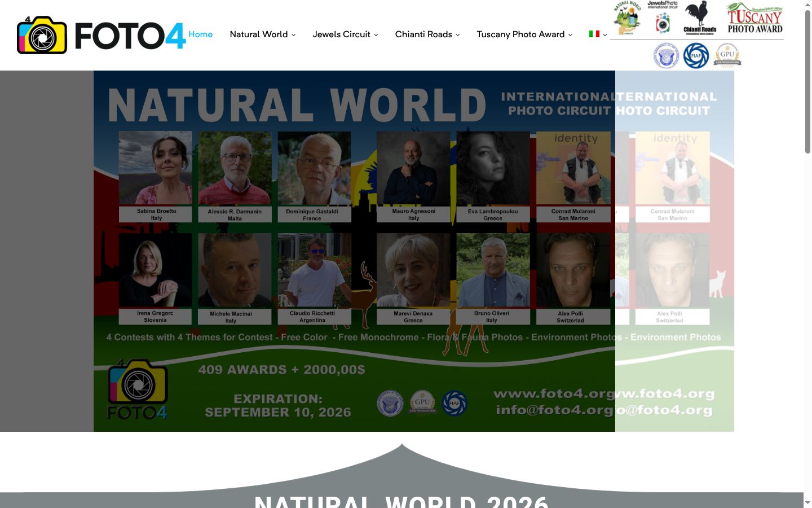Click the scrollbar down arrow
Image resolution: width=812 pixels, height=508 pixels.
(x=807, y=502)
